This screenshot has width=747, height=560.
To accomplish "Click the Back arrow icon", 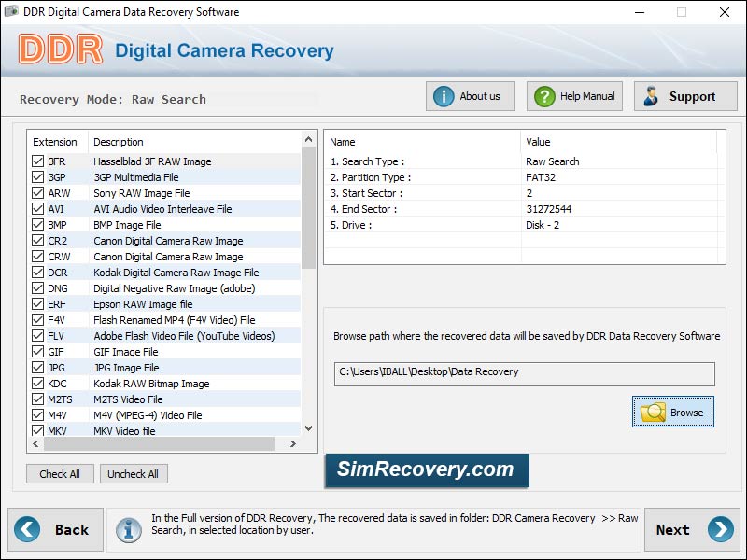I will tap(28, 529).
